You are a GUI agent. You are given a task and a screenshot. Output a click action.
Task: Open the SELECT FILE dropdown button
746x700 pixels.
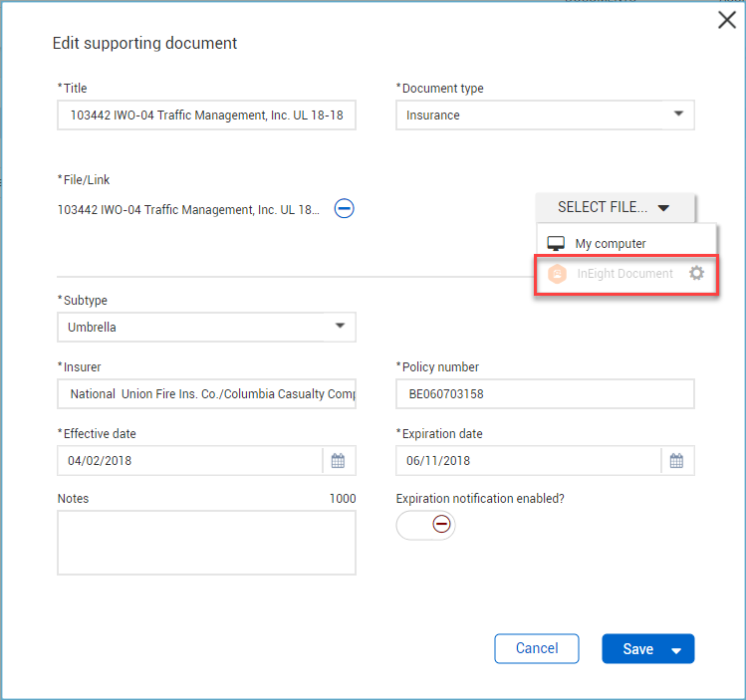tap(615, 207)
